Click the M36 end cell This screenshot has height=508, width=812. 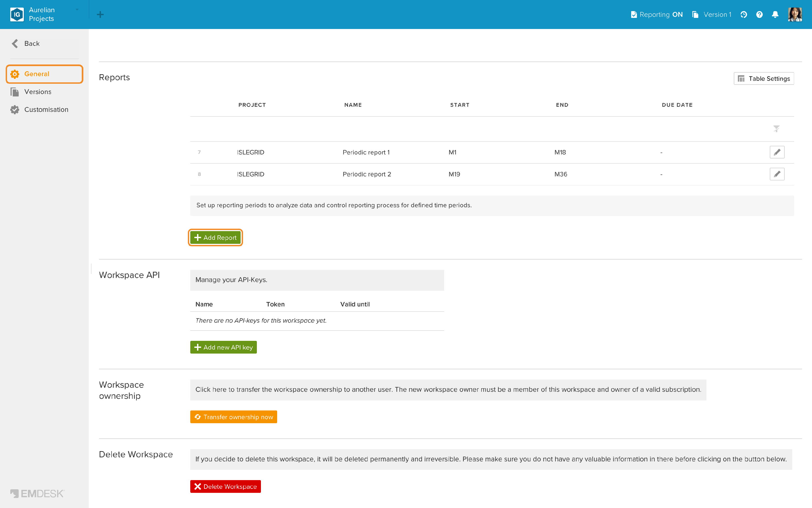pyautogui.click(x=561, y=174)
